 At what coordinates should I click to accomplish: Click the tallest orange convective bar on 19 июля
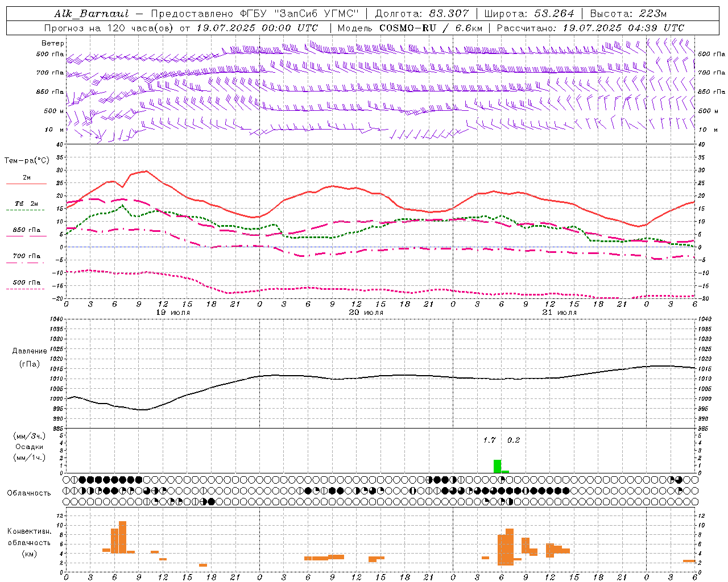pos(122,537)
